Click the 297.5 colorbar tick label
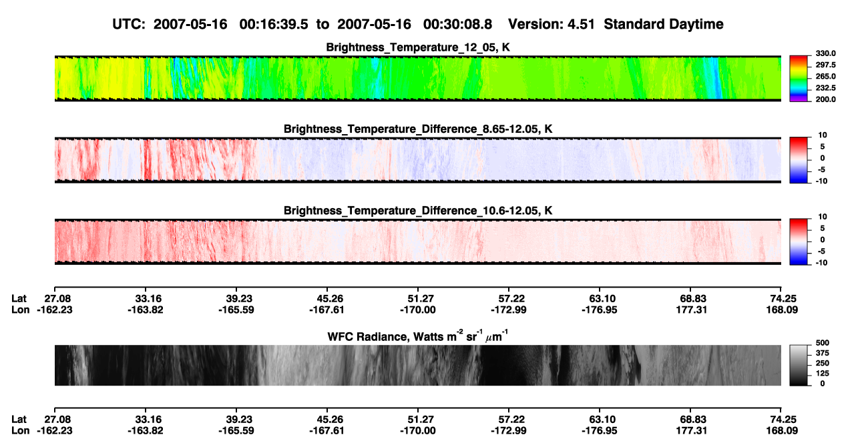Screen dimensions: 868x445 827,65
